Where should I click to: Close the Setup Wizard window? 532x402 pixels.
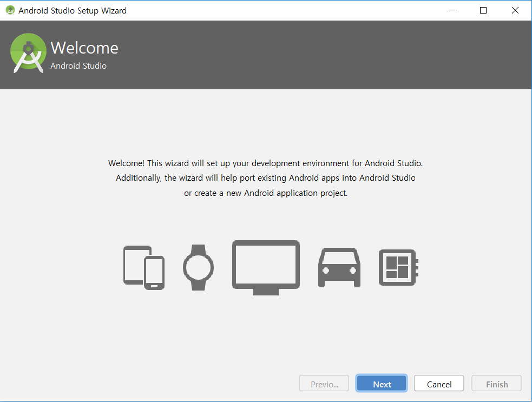[515, 10]
